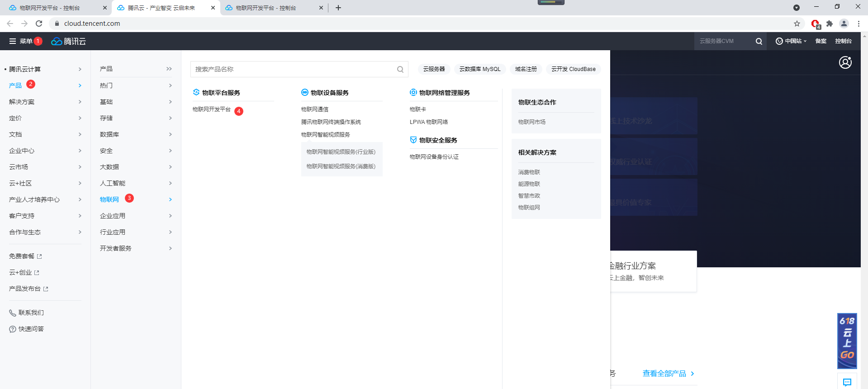Click the hamburger menu icon
This screenshot has width=868, height=389.
tap(13, 41)
